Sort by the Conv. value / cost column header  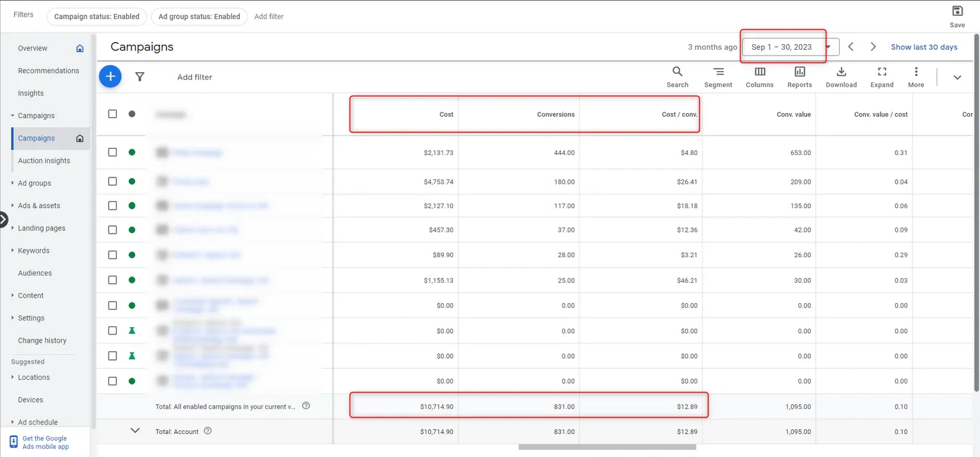(x=881, y=114)
